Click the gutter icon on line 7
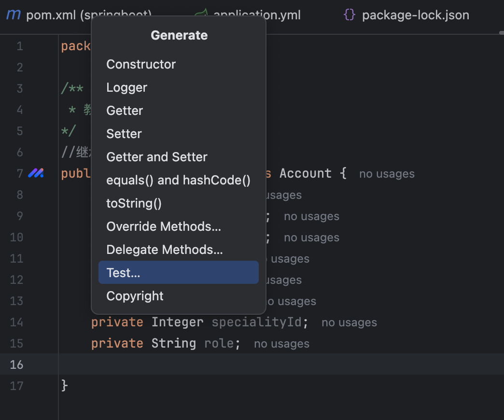Image resolution: width=504 pixels, height=420 pixels. (x=36, y=173)
